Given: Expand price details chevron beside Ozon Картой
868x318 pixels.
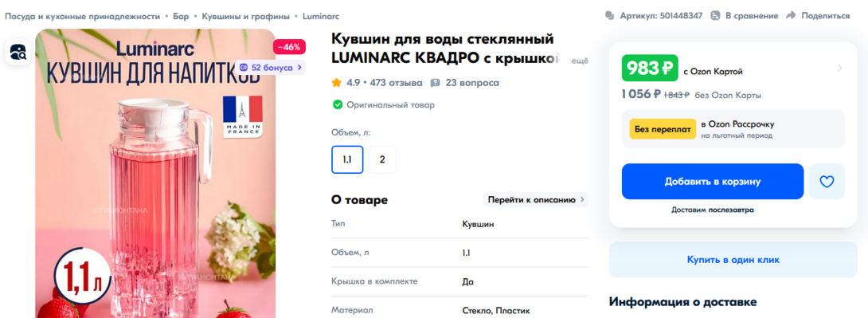Looking at the screenshot, I should (x=840, y=69).
